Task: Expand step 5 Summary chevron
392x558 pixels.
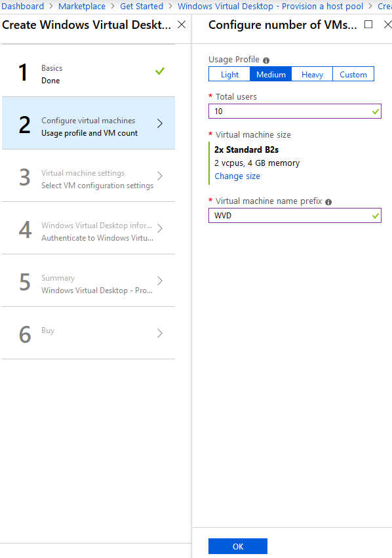Action: tap(160, 281)
